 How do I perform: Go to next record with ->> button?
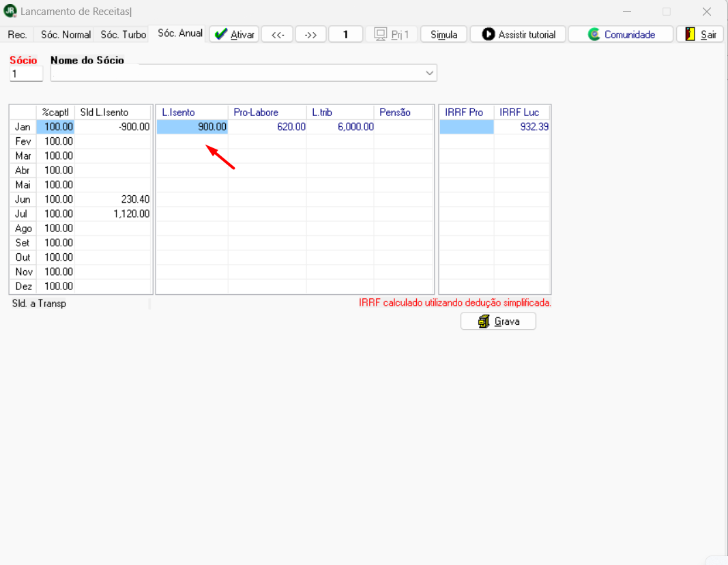pyautogui.click(x=310, y=34)
